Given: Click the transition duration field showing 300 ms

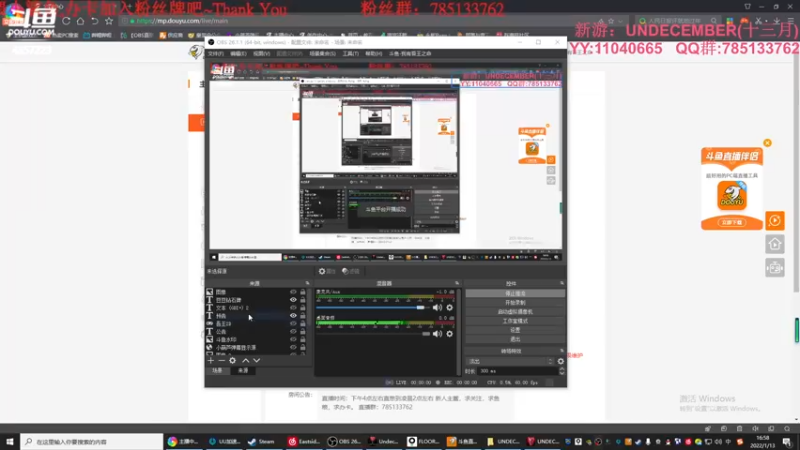Looking at the screenshot, I should (x=517, y=371).
